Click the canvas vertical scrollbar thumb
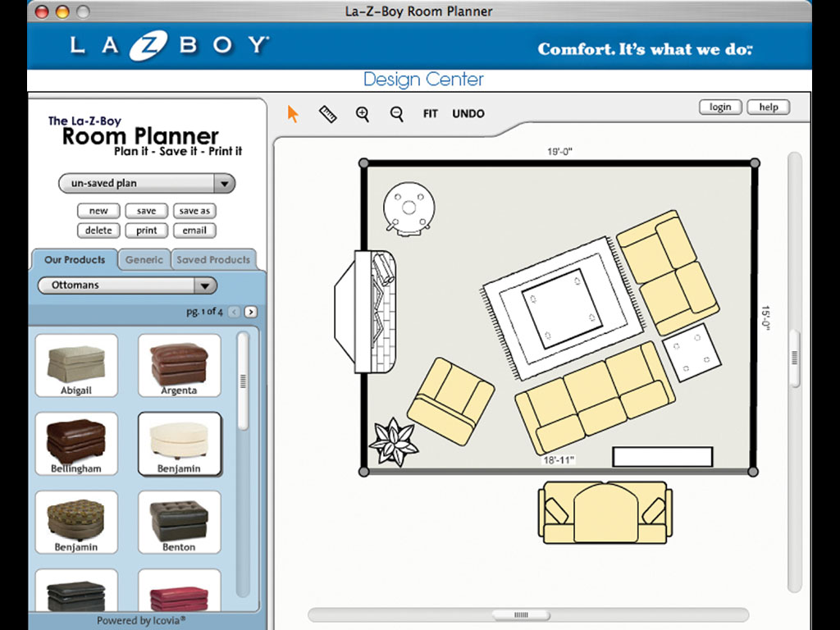Image resolution: width=840 pixels, height=630 pixels. (x=795, y=358)
